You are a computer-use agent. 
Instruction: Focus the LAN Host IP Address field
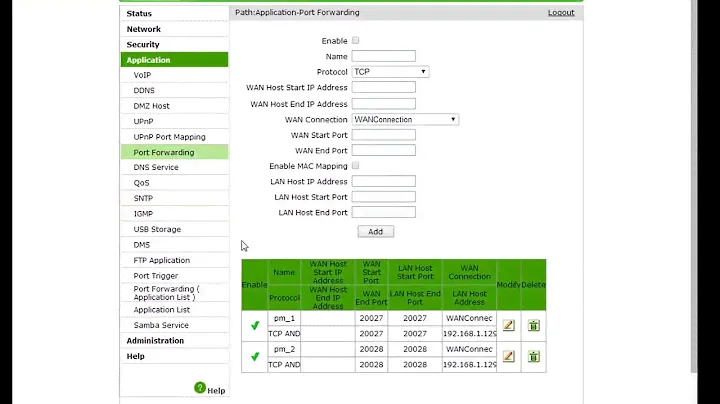click(383, 182)
